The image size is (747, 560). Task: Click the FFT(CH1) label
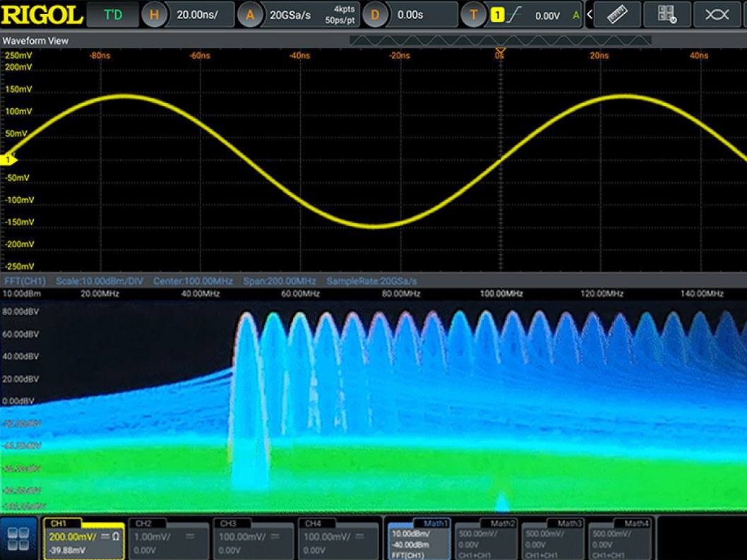coord(25,281)
